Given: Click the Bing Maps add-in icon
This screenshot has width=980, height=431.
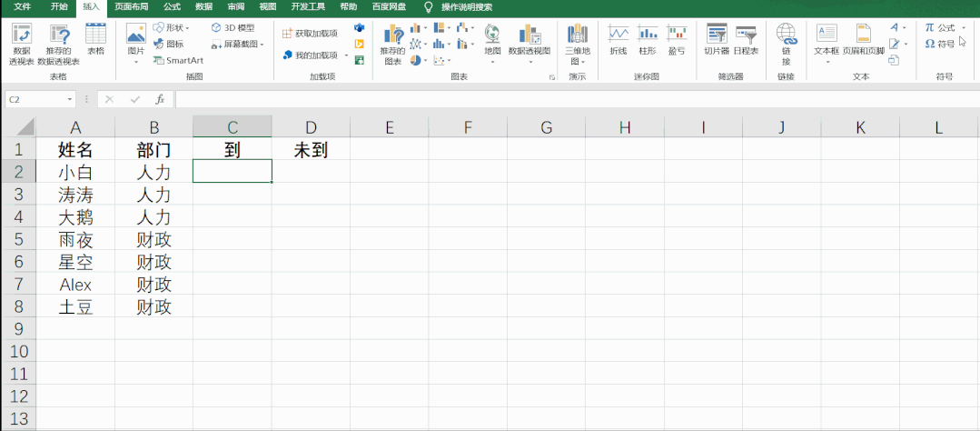Looking at the screenshot, I should (359, 44).
